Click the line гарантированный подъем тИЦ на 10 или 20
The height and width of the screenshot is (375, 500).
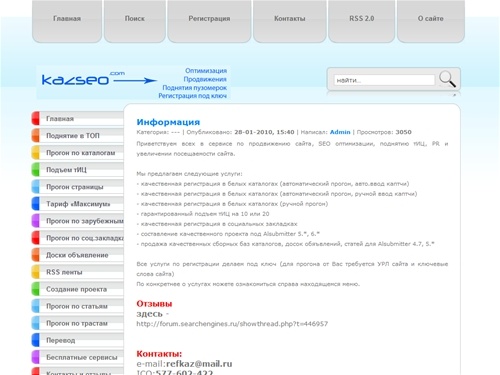[203, 214]
